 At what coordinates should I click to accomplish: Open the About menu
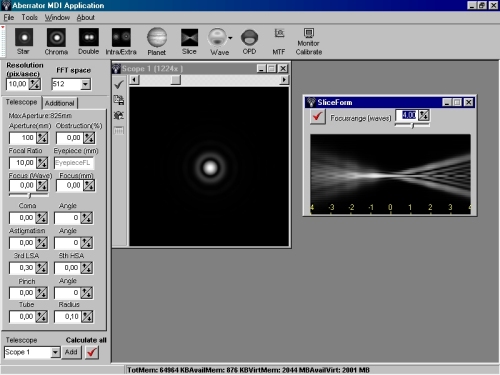click(86, 17)
